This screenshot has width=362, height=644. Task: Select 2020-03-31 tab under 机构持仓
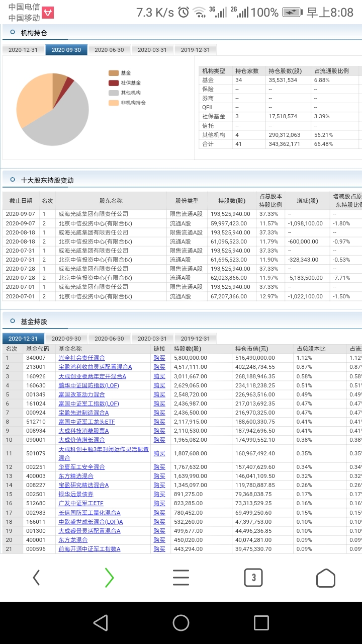pyautogui.click(x=152, y=50)
